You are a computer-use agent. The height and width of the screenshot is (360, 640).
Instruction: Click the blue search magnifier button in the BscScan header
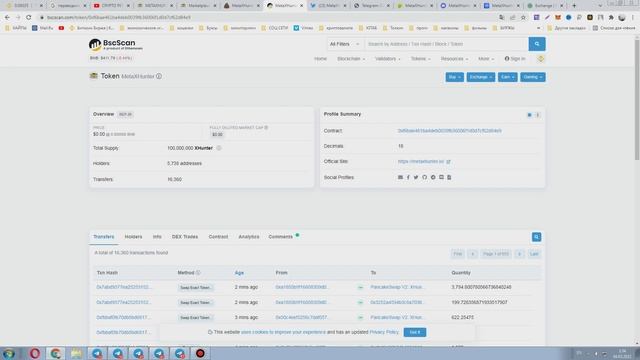(x=537, y=44)
